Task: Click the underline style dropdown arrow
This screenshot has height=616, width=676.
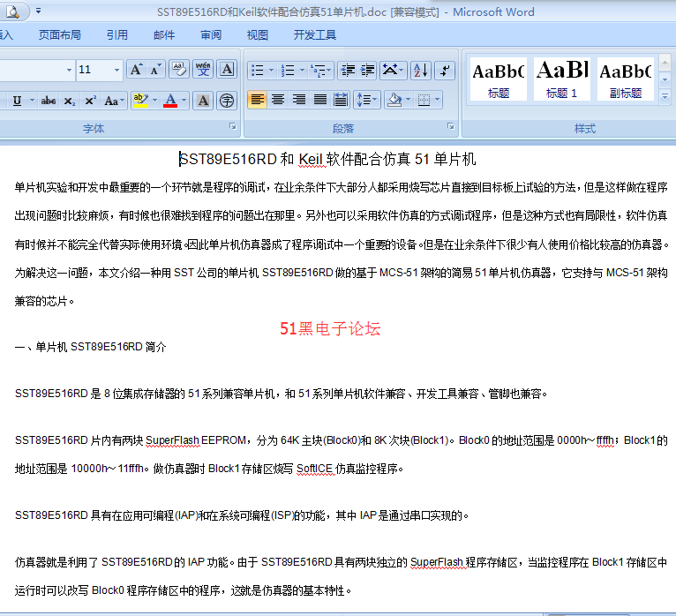Action: tap(32, 101)
